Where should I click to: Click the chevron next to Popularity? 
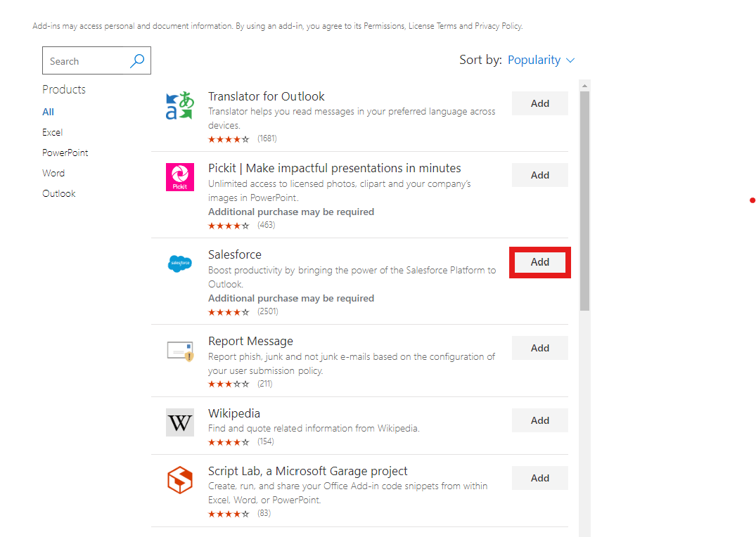(x=570, y=60)
